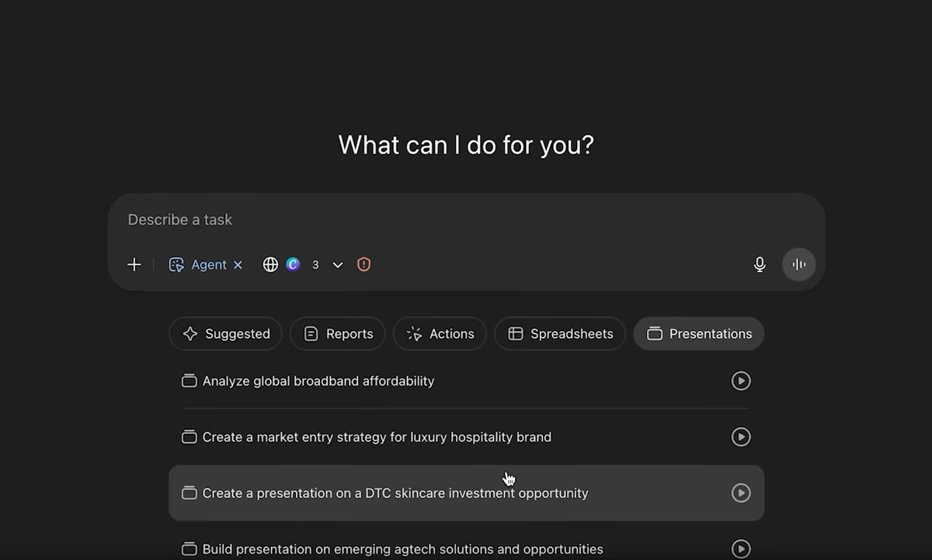Run the DTC skincare presentation task
The height and width of the screenshot is (560, 932).
click(741, 493)
